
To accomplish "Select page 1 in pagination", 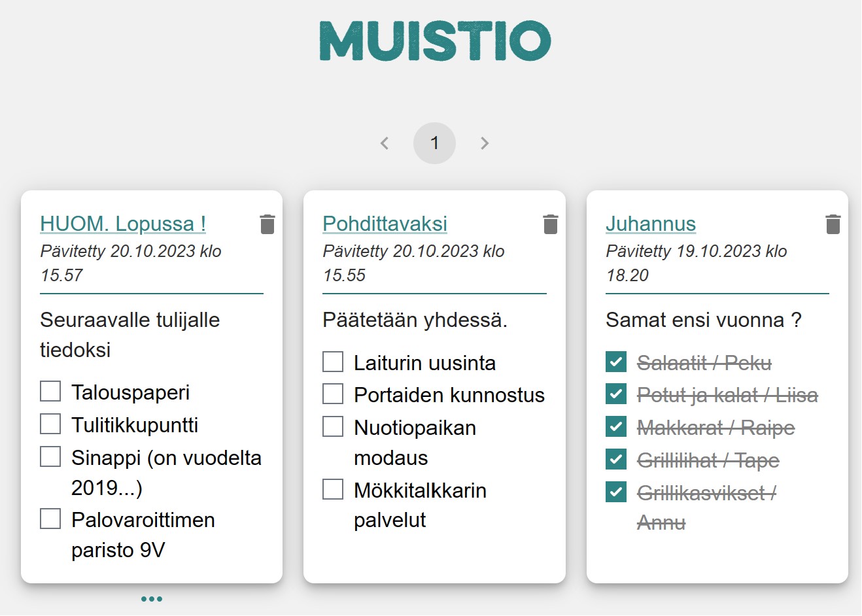I will point(434,143).
